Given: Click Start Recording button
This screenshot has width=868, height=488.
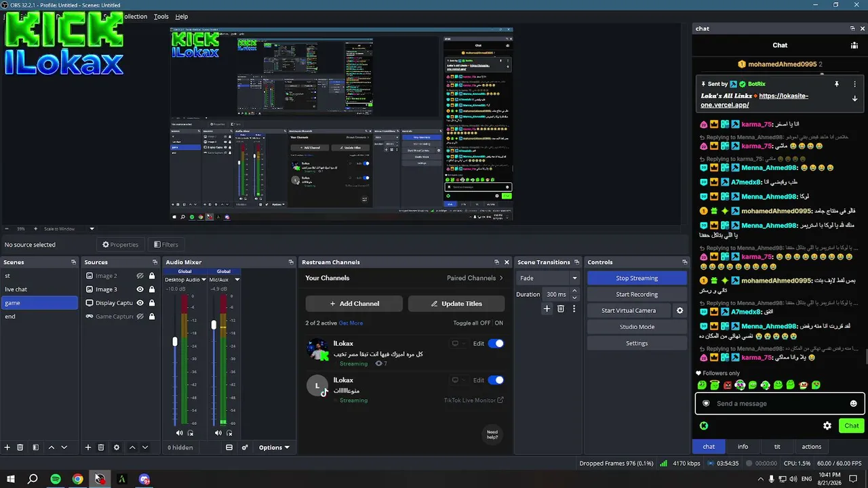Looking at the screenshot, I should (x=637, y=294).
